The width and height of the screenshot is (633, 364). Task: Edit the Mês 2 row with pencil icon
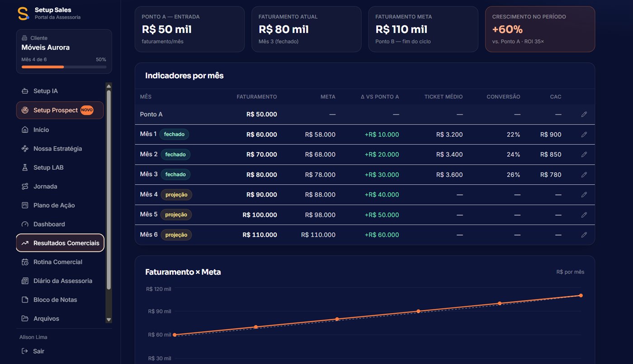[x=584, y=154]
